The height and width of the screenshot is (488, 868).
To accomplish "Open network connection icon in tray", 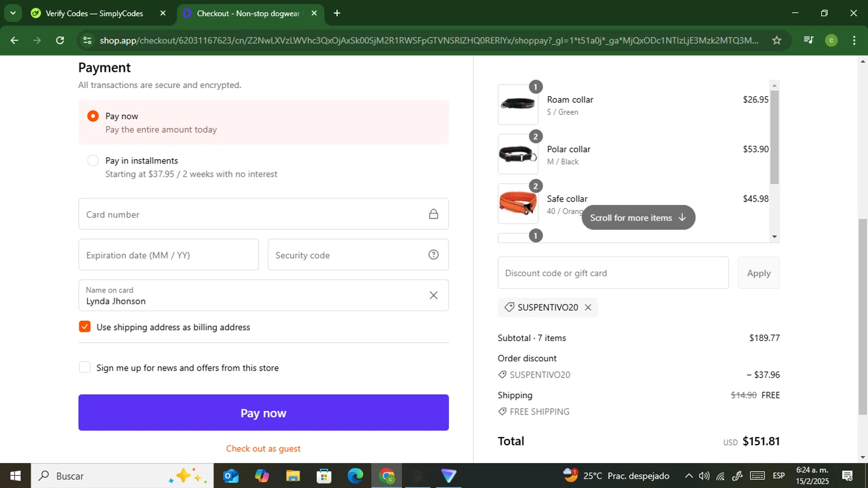I will click(720, 476).
